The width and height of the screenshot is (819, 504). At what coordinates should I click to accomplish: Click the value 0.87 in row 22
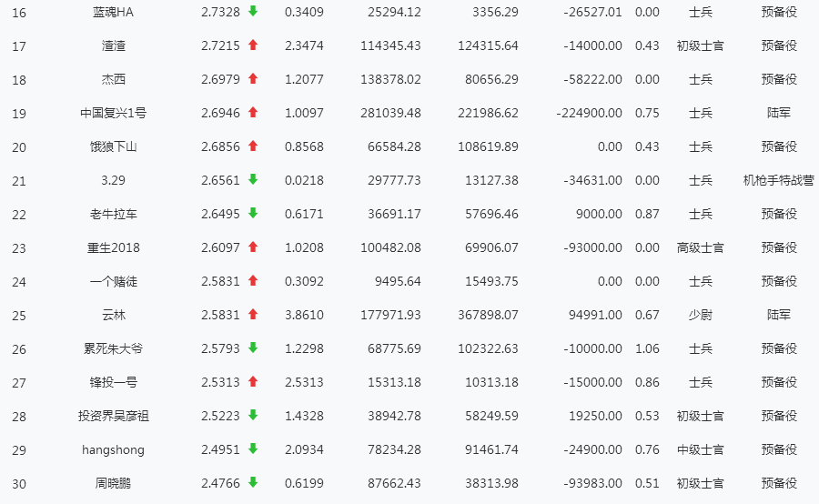(647, 214)
